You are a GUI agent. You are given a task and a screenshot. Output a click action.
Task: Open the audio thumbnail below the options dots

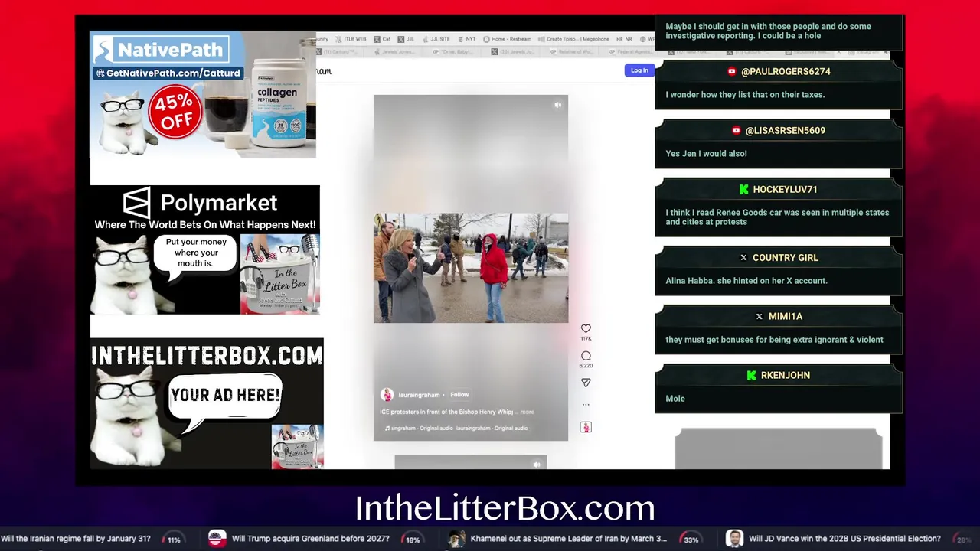(x=586, y=427)
